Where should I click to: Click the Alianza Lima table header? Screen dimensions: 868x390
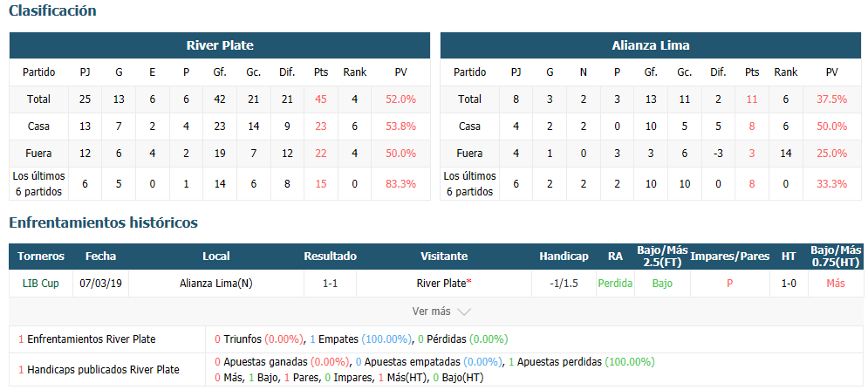click(651, 45)
